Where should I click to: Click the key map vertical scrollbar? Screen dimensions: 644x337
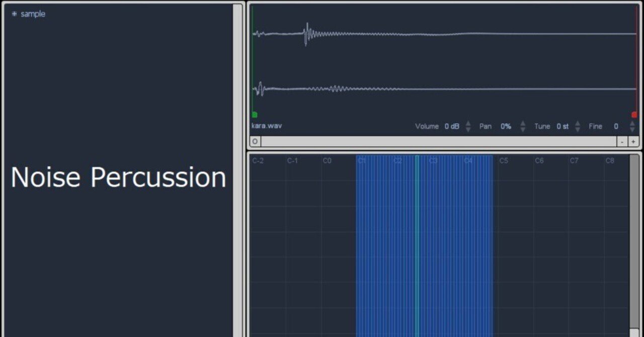634,245
